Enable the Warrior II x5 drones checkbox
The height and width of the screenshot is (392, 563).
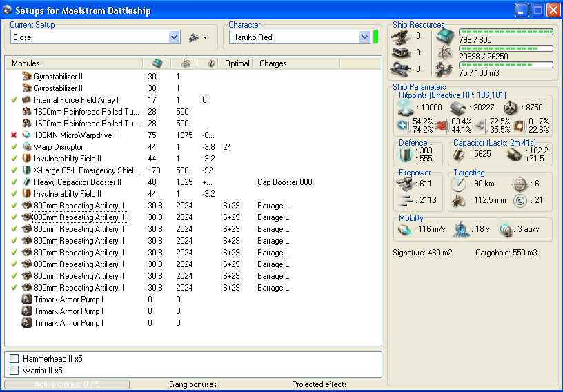[x=14, y=371]
